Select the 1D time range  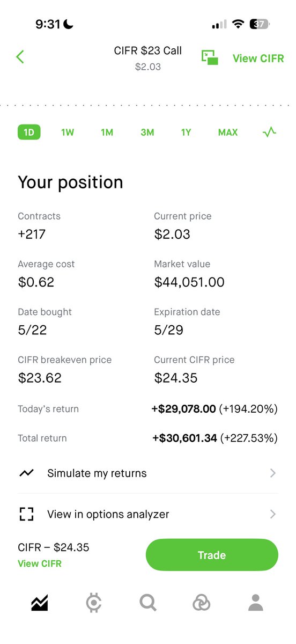pyautogui.click(x=29, y=132)
